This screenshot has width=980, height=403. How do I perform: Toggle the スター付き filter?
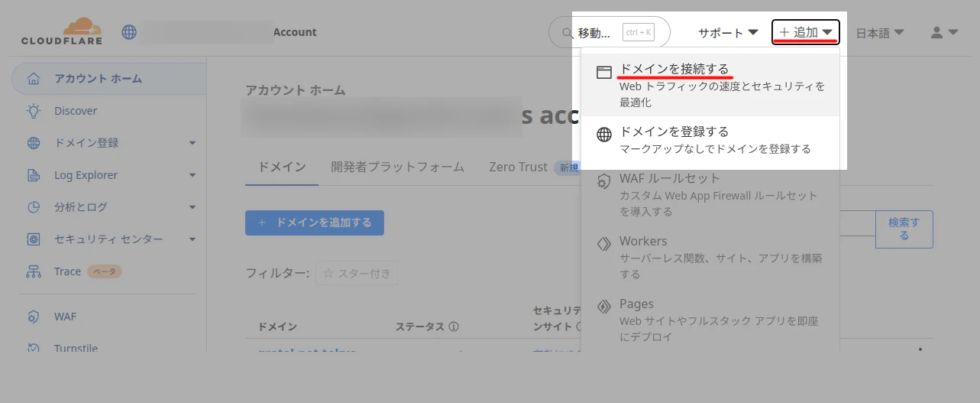(x=357, y=273)
